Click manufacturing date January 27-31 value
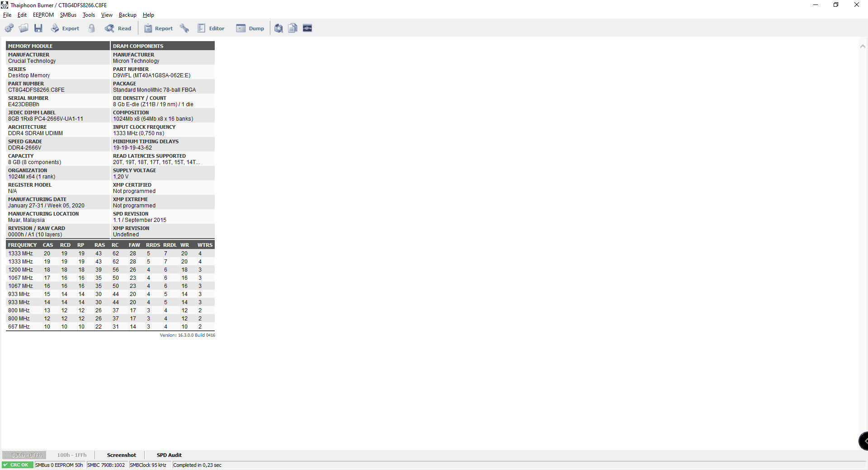This screenshot has width=868, height=470. pos(46,206)
